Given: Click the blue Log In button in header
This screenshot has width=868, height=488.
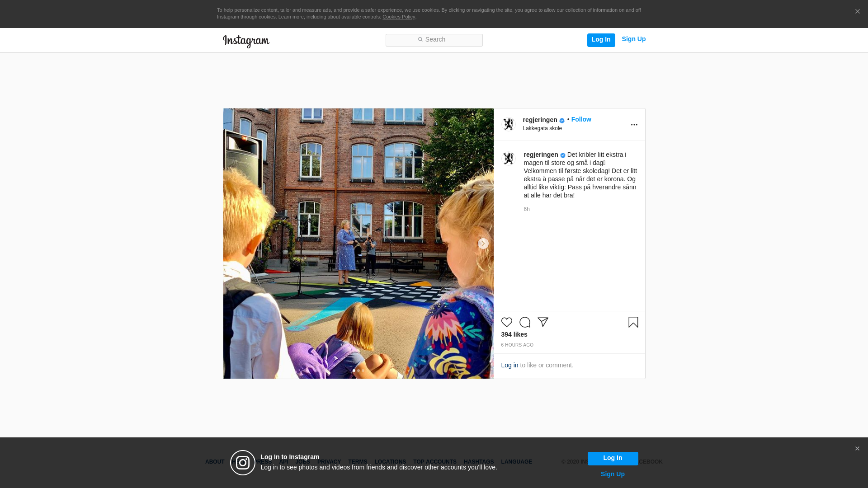Looking at the screenshot, I should tap(601, 40).
